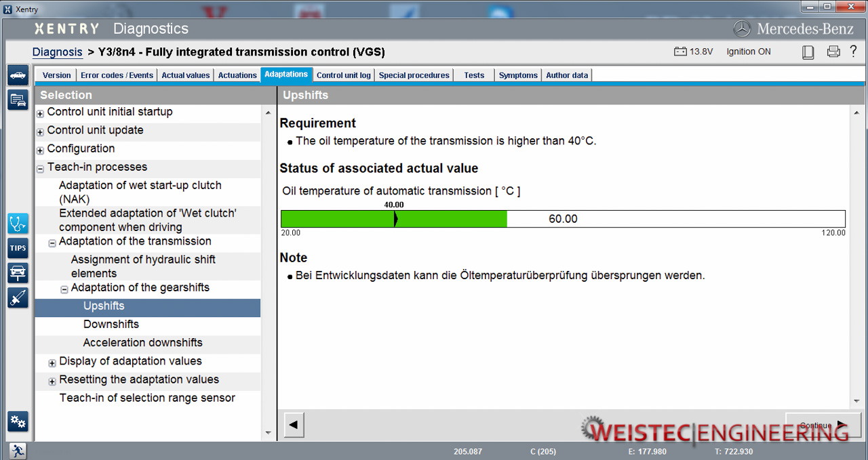Viewport: 868px width, 460px height.
Task: Open the Error codes / Events tab
Action: coord(117,75)
